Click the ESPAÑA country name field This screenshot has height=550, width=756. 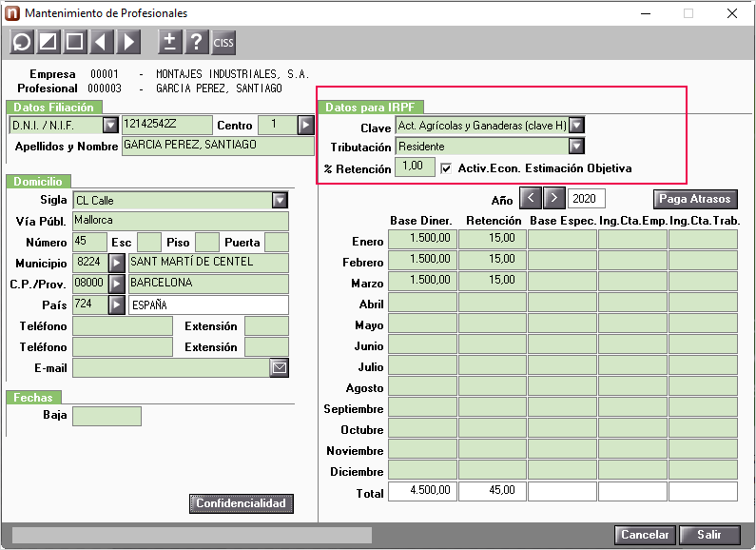208,304
